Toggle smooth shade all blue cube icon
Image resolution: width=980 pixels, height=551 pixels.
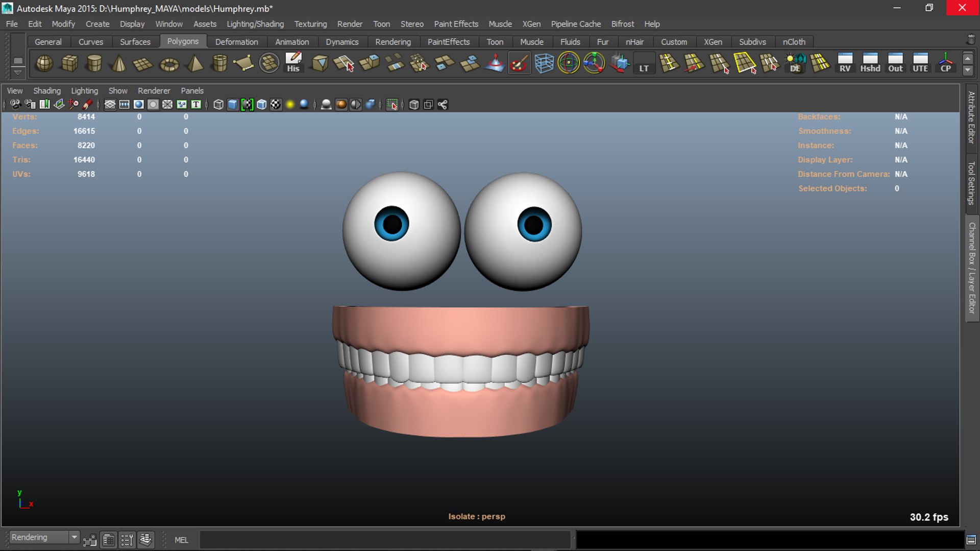coord(233,105)
